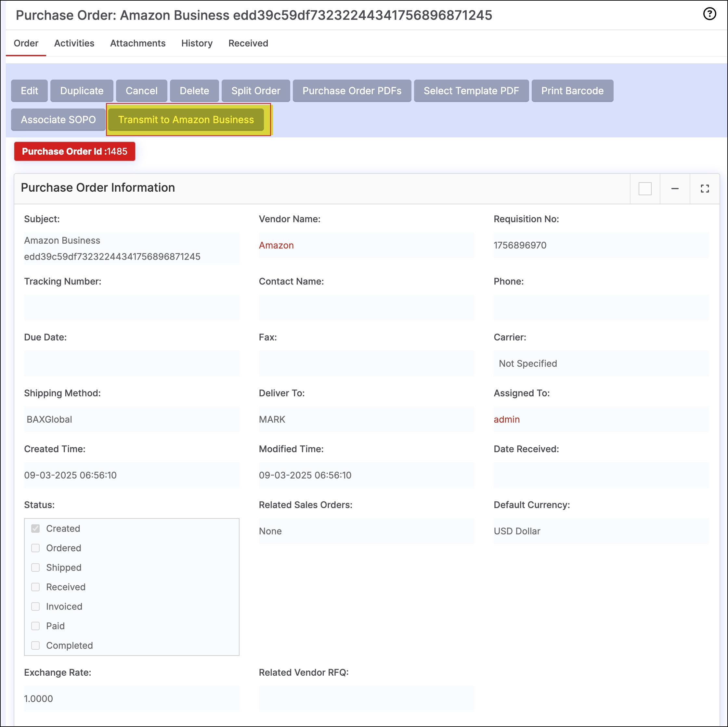Click the empty Tracking Number field

coord(132,308)
